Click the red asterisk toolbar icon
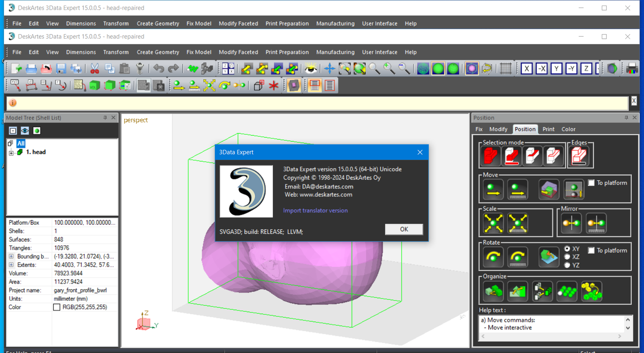The width and height of the screenshot is (644, 353). click(x=274, y=85)
